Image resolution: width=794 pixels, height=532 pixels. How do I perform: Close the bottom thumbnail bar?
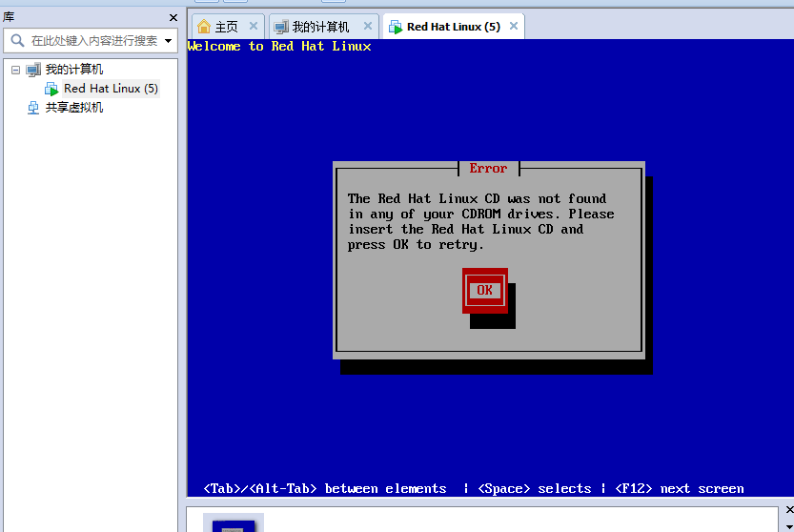[789, 509]
